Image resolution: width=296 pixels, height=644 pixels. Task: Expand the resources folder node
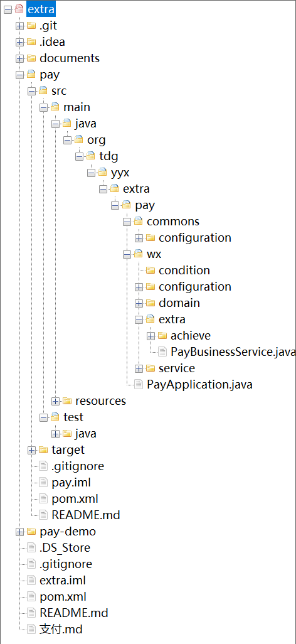[x=55, y=401]
